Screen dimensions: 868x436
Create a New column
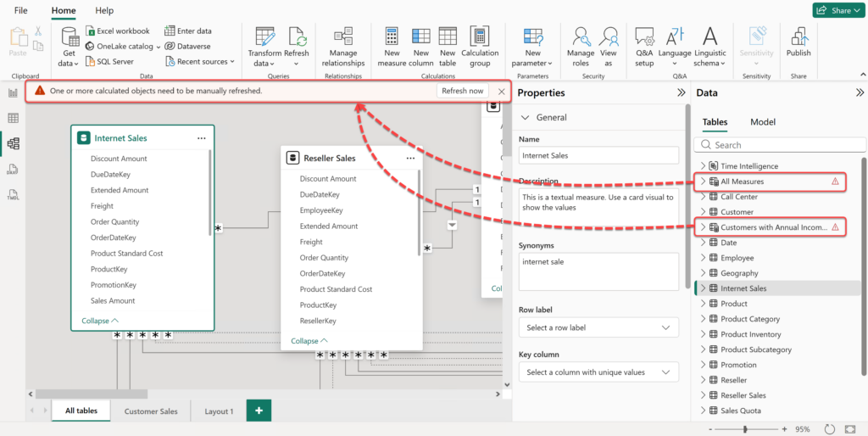point(420,48)
